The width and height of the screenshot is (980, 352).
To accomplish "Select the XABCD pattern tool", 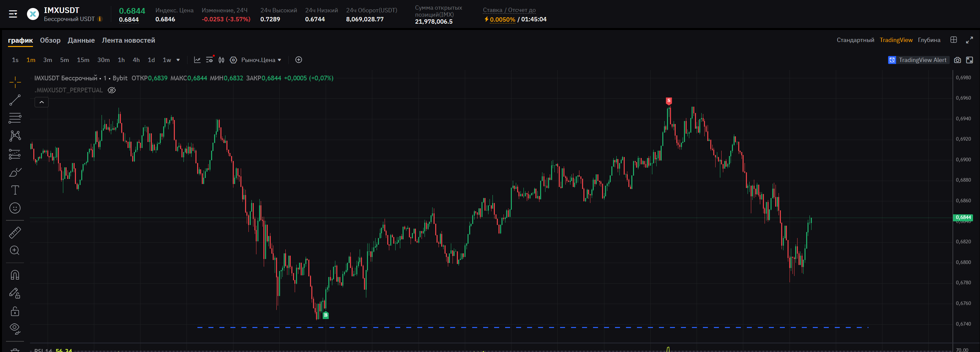I will (15, 136).
